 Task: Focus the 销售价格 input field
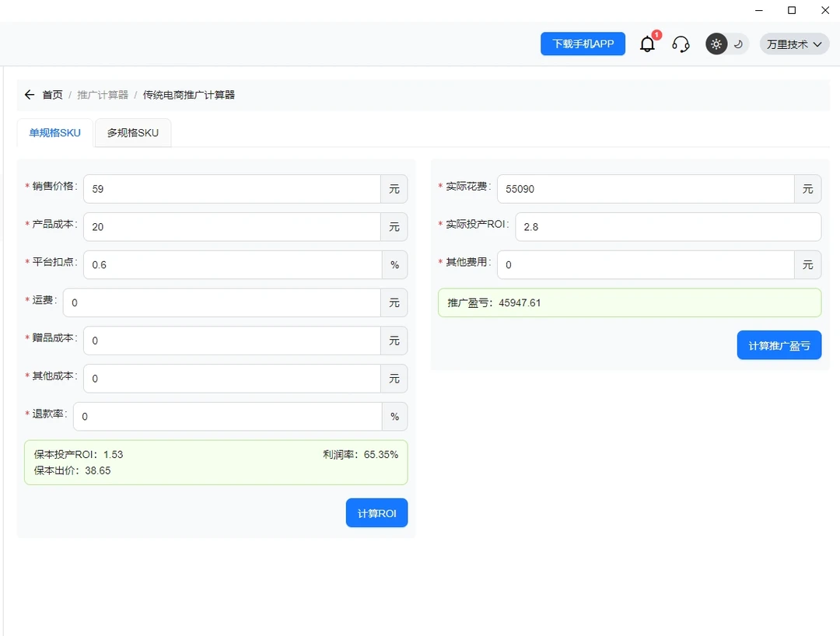[232, 189]
